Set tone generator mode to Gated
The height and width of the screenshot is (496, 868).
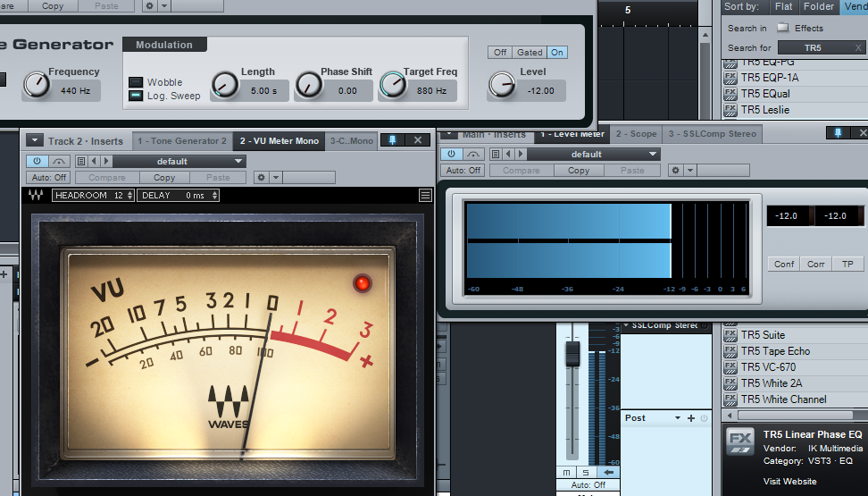tap(530, 53)
